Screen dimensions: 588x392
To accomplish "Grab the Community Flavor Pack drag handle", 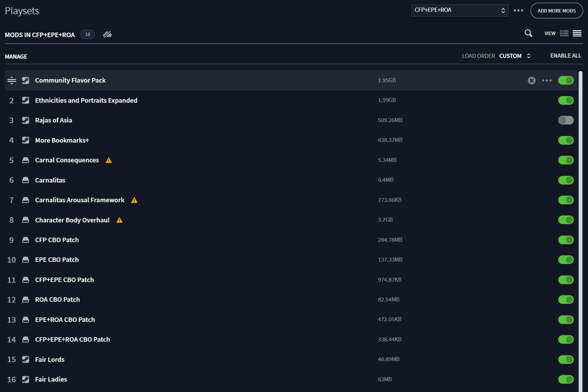I will pos(12,81).
